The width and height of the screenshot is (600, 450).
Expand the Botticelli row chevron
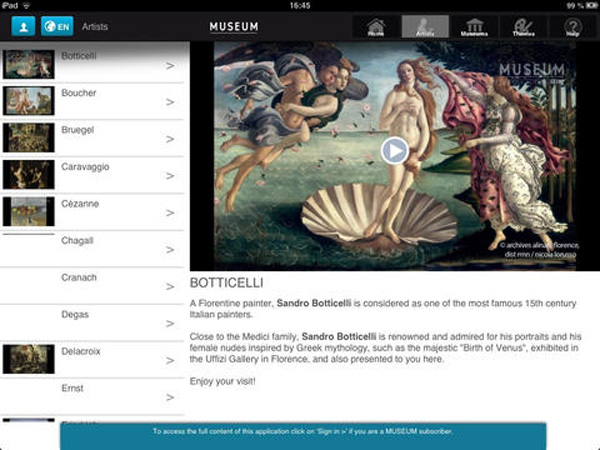pos(170,66)
